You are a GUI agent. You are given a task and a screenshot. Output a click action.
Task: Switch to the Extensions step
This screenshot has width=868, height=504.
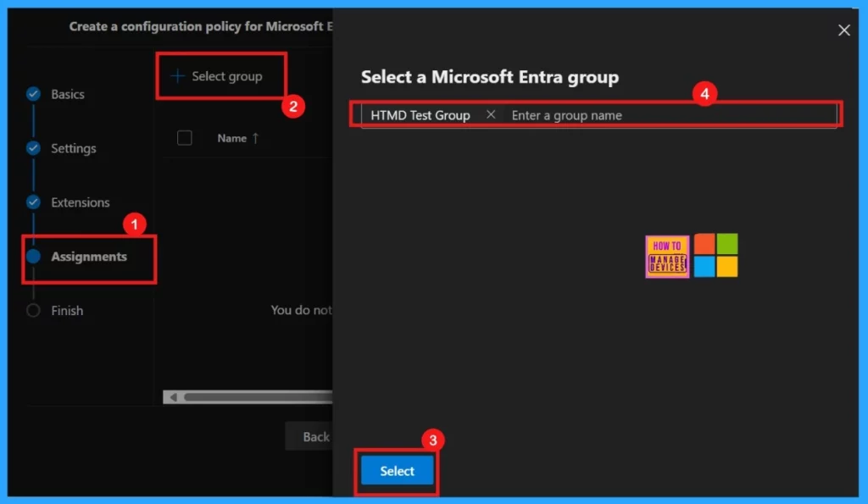(81, 202)
